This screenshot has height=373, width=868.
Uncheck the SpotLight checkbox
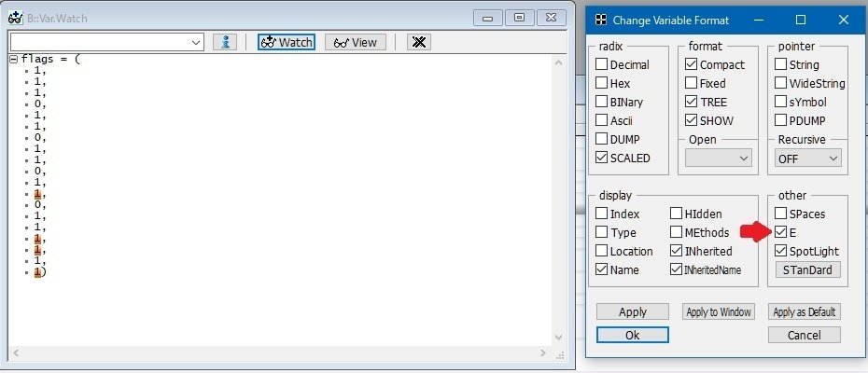pyautogui.click(x=780, y=251)
